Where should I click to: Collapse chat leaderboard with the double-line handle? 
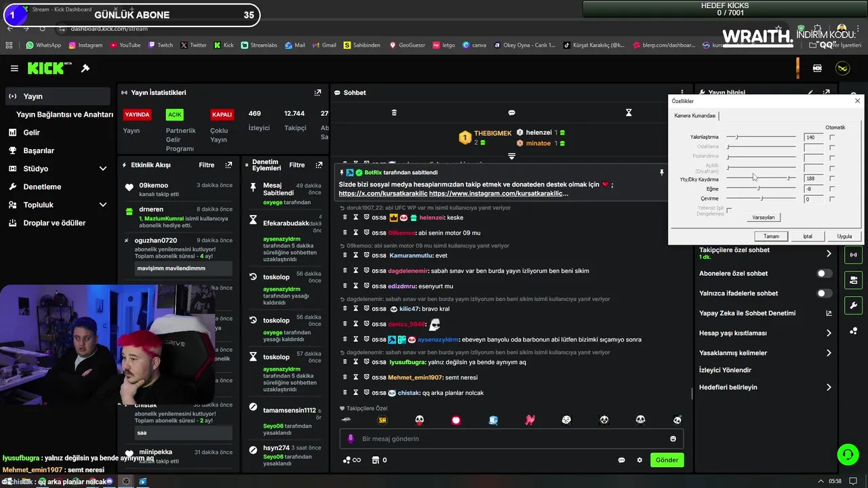point(512,157)
